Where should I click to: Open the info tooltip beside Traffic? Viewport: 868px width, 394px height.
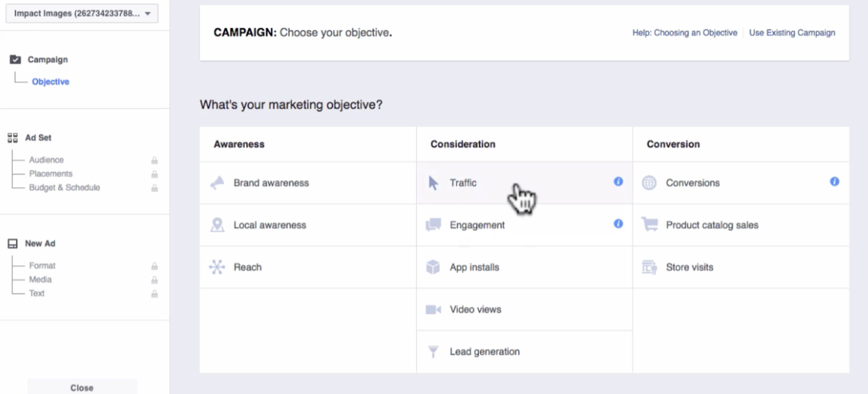point(618,181)
